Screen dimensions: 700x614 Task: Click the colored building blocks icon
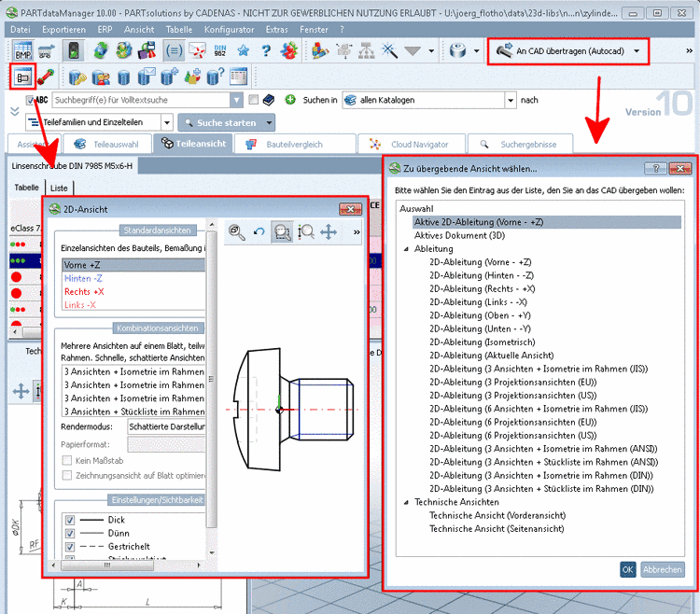tap(319, 50)
